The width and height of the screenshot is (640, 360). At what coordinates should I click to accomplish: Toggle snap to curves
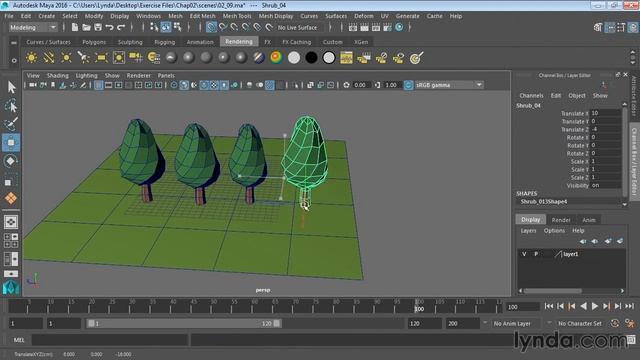pyautogui.click(x=223, y=27)
